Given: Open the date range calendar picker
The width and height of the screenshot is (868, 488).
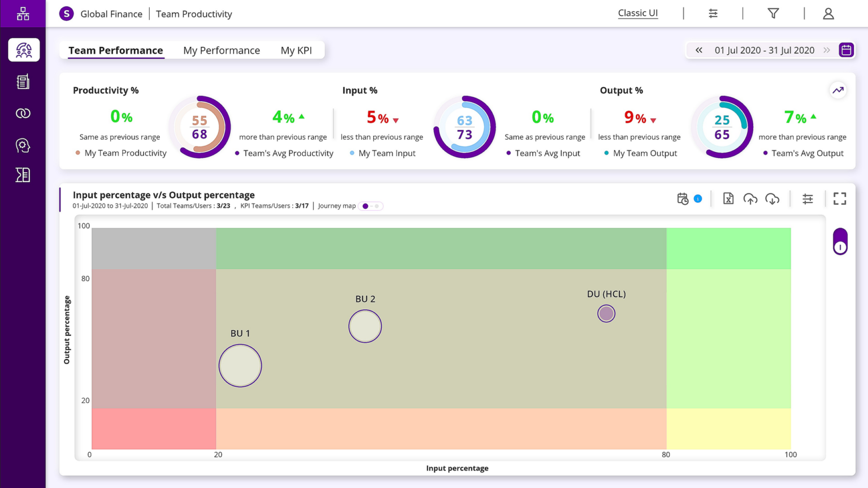Looking at the screenshot, I should (x=846, y=50).
